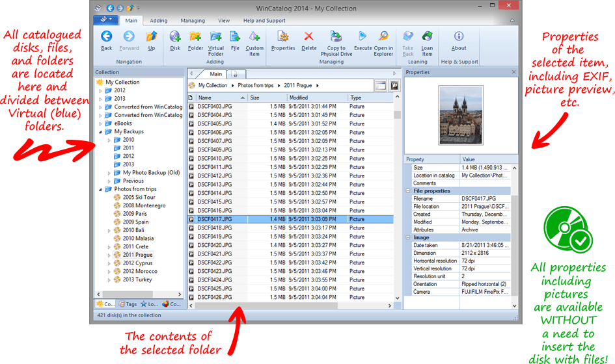
Task: Collapse the Photos from trips folder
Action: [x=100, y=189]
